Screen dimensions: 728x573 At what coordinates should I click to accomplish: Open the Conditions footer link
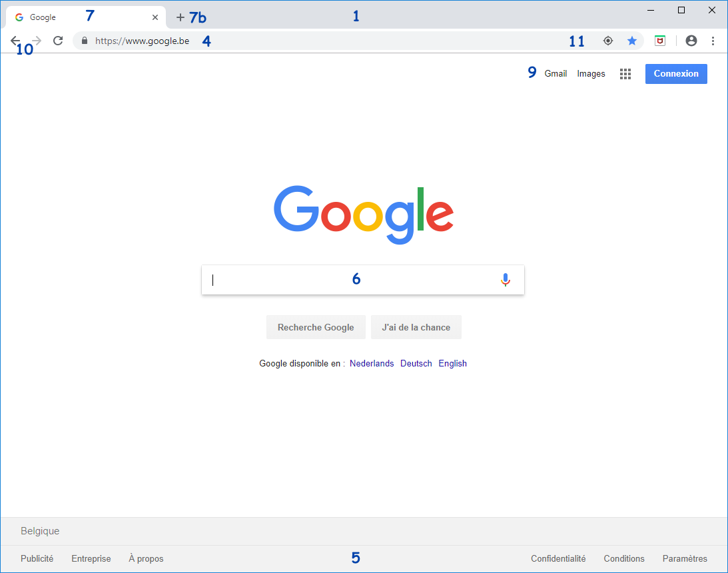(x=624, y=558)
